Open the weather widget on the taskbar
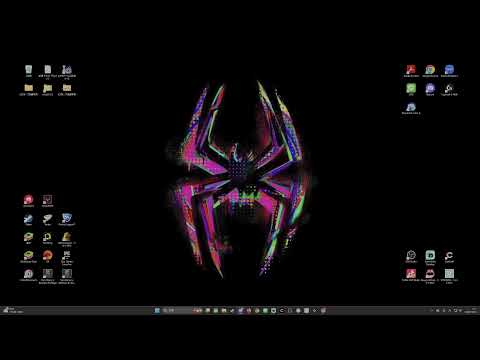 [x=13, y=310]
